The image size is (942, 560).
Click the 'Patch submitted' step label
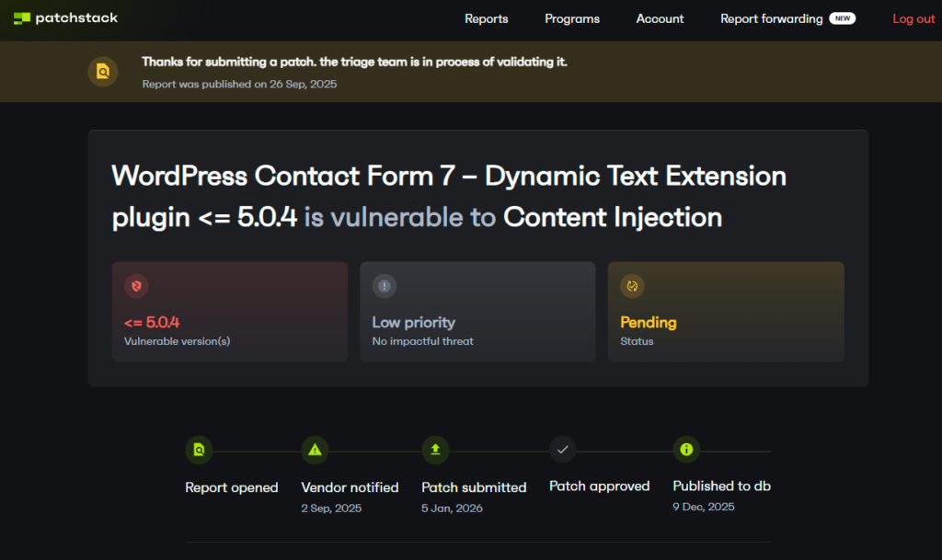[x=474, y=487]
